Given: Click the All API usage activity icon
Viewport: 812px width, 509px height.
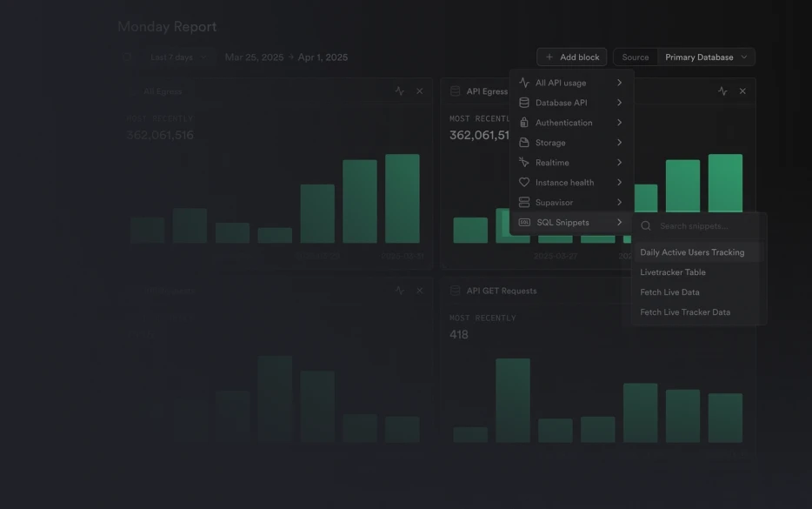Looking at the screenshot, I should click(524, 83).
